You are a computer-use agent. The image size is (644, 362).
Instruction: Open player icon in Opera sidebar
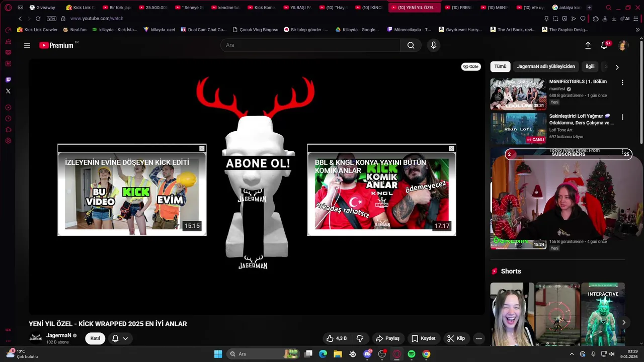click(8, 108)
